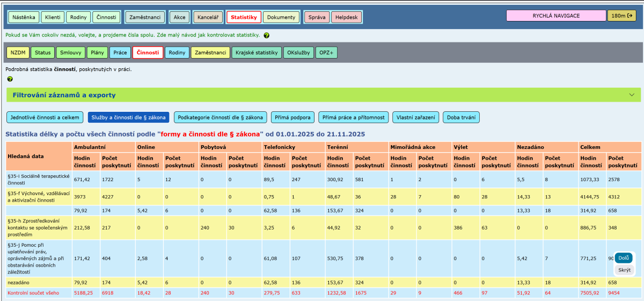Open the Zaměstnanci main menu item
The image size is (644, 301).
pyautogui.click(x=145, y=17)
